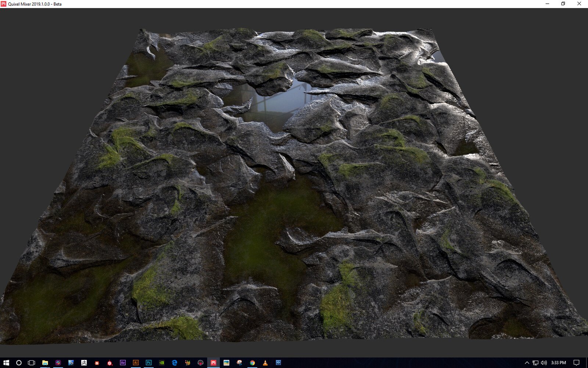Launch VLC media player
588x368 pixels.
click(x=265, y=362)
